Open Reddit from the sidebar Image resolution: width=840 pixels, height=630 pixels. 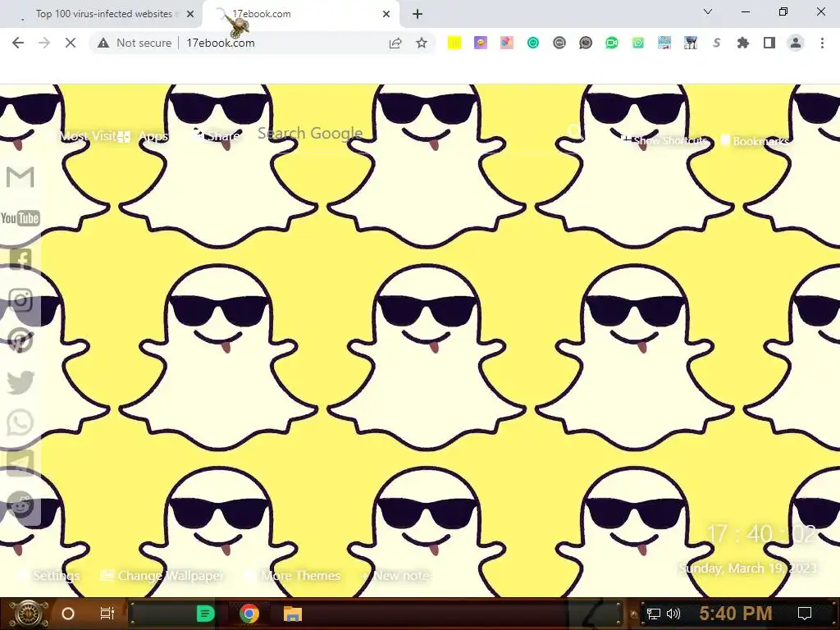point(21,504)
